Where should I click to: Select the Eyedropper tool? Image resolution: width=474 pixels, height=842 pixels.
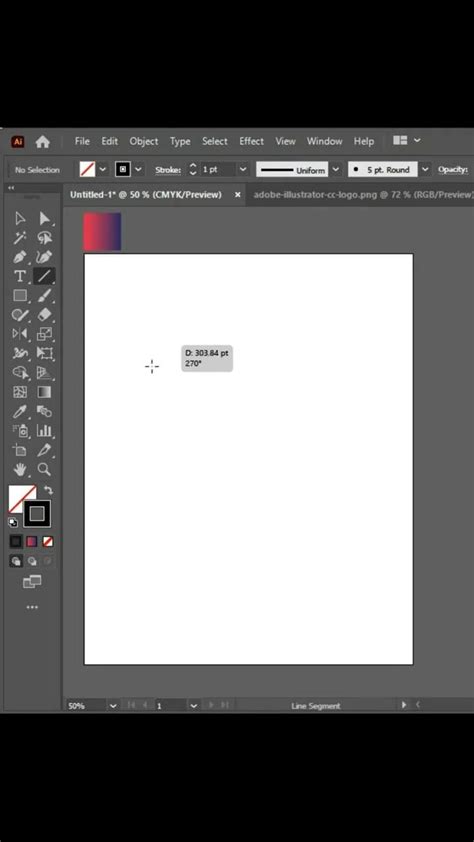click(20, 411)
